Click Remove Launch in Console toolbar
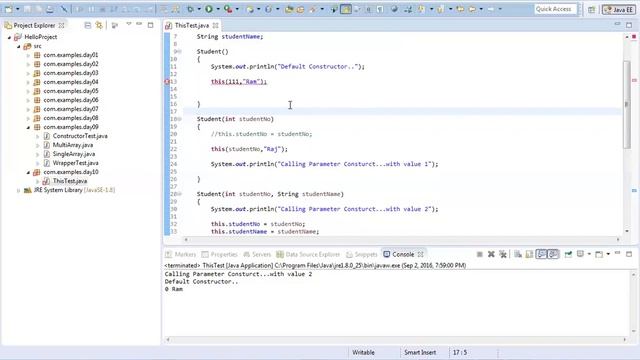Image resolution: width=640 pixels, height=360 pixels. [491, 254]
